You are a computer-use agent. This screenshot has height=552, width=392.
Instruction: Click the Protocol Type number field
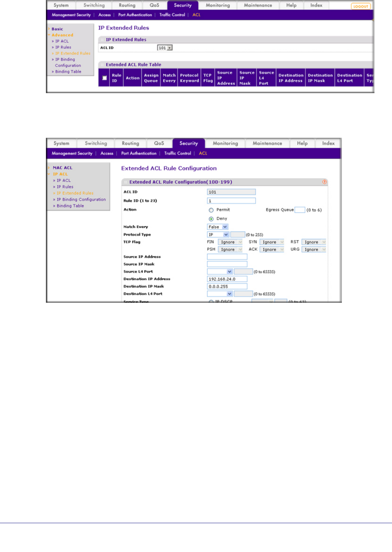238,235
